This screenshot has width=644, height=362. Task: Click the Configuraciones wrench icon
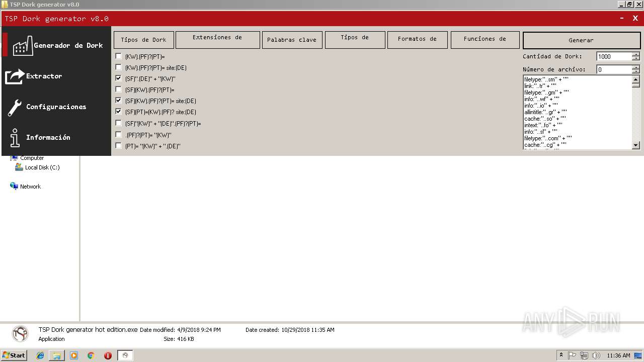click(x=15, y=107)
